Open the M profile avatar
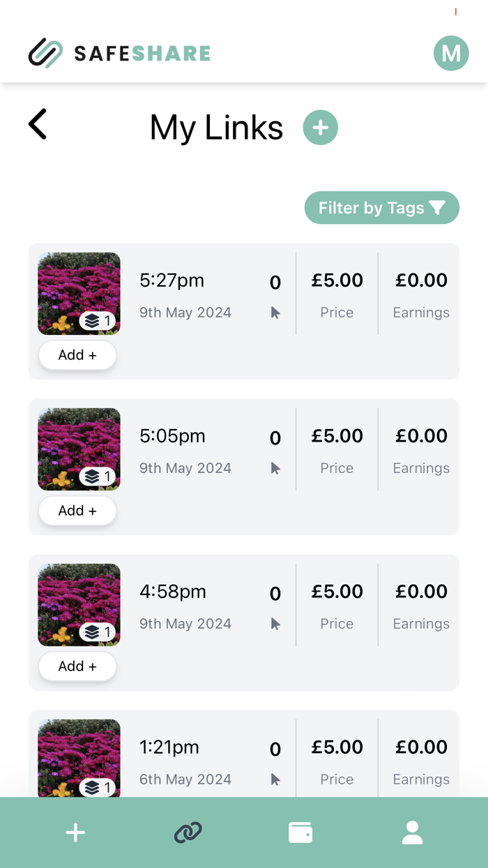 pyautogui.click(x=451, y=53)
